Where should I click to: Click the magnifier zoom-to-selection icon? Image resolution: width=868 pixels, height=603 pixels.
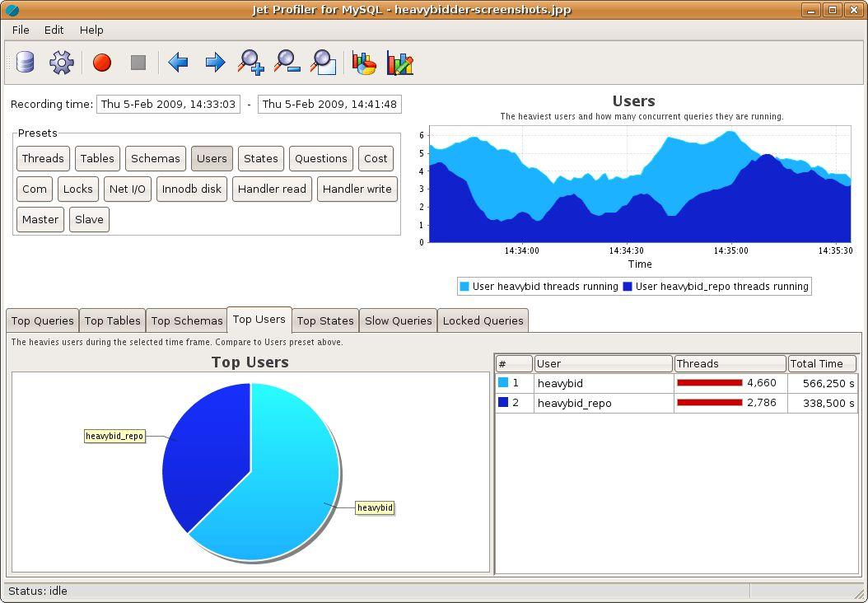point(323,63)
